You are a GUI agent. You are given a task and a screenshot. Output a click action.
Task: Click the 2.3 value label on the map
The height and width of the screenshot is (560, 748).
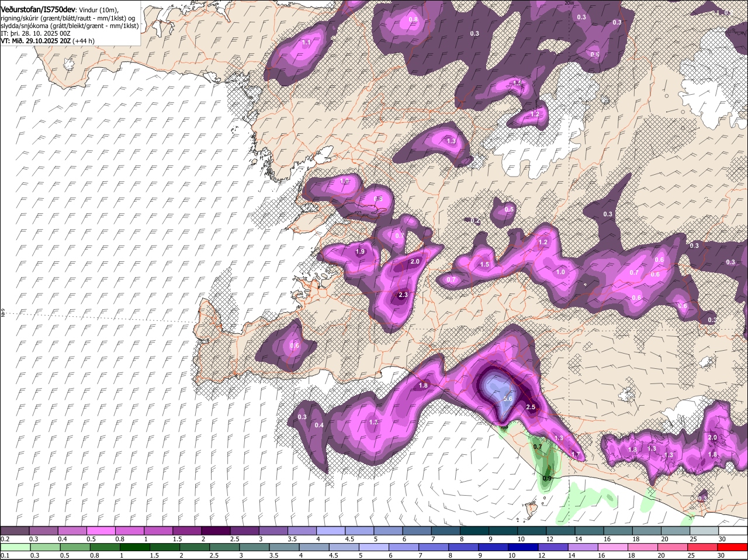pos(403,295)
